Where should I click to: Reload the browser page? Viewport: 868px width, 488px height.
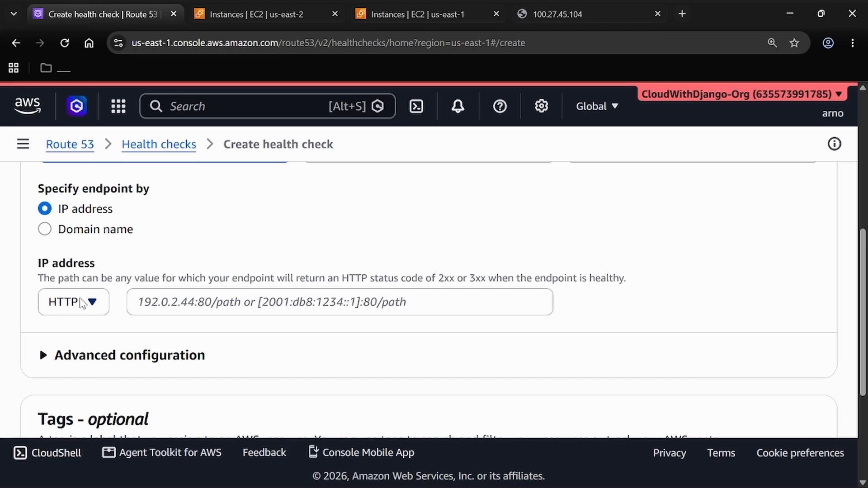click(65, 43)
